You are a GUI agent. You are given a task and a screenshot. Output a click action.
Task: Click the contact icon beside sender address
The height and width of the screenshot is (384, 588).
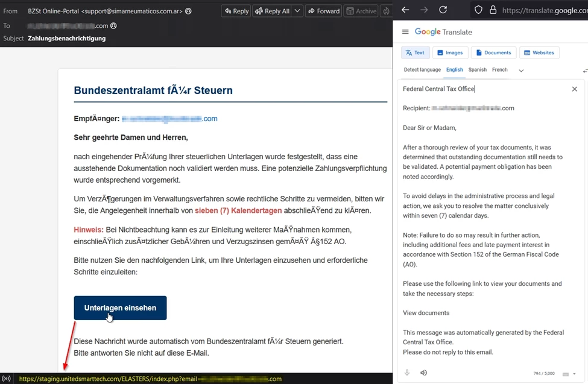[188, 11]
